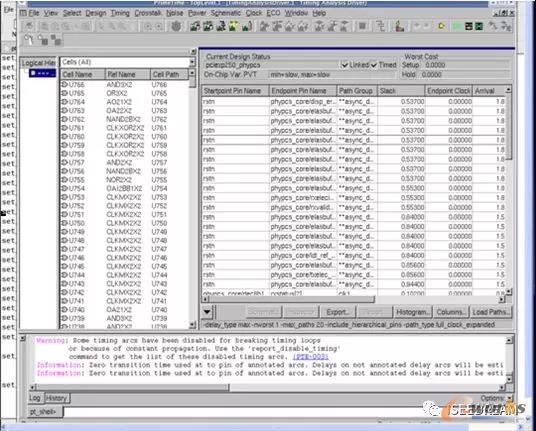Click the Export... button
The width and height of the screenshot is (536, 431).
(x=337, y=312)
